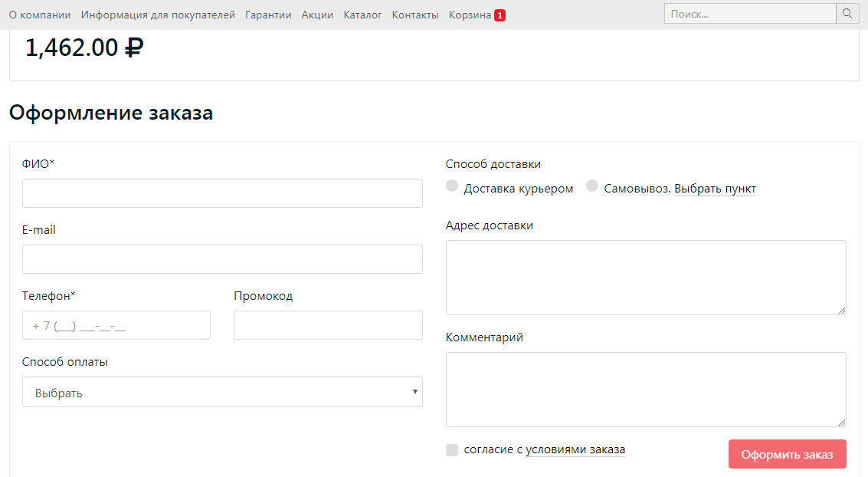Screen dimensions: 868x477
Task: Click the Выбрать dropdown arrow
Action: [x=414, y=392]
